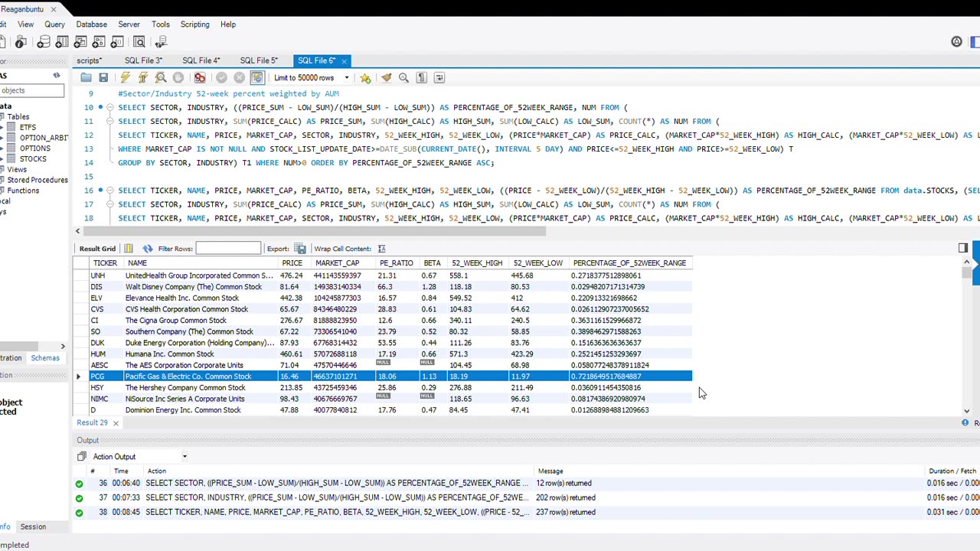Image resolution: width=980 pixels, height=551 pixels.
Task: Sort results by the MARKET_CAP column header
Action: [x=337, y=263]
